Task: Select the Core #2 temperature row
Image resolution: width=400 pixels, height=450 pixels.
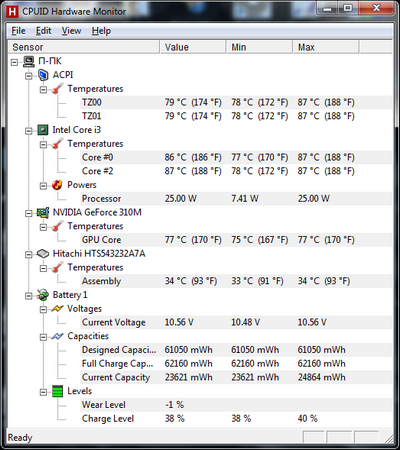Action: (236, 171)
